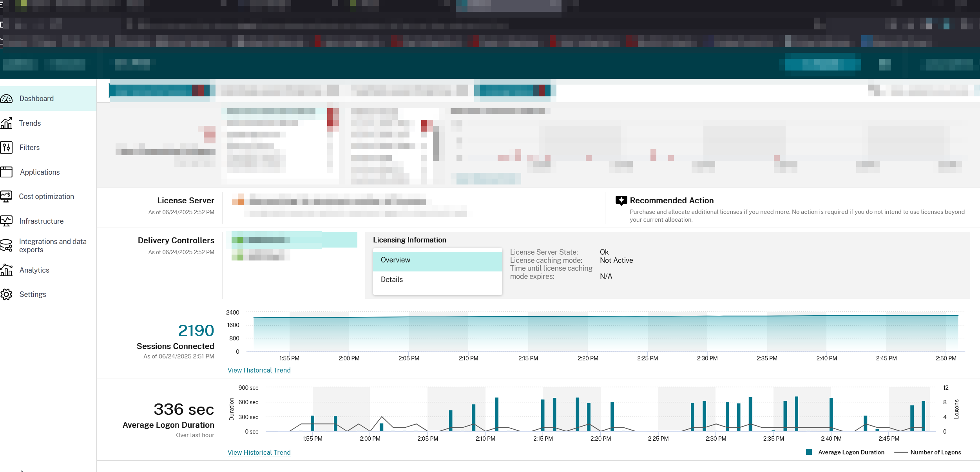The width and height of the screenshot is (980, 472).
Task: Click the Analytics bar chart icon
Action: pos(6,270)
